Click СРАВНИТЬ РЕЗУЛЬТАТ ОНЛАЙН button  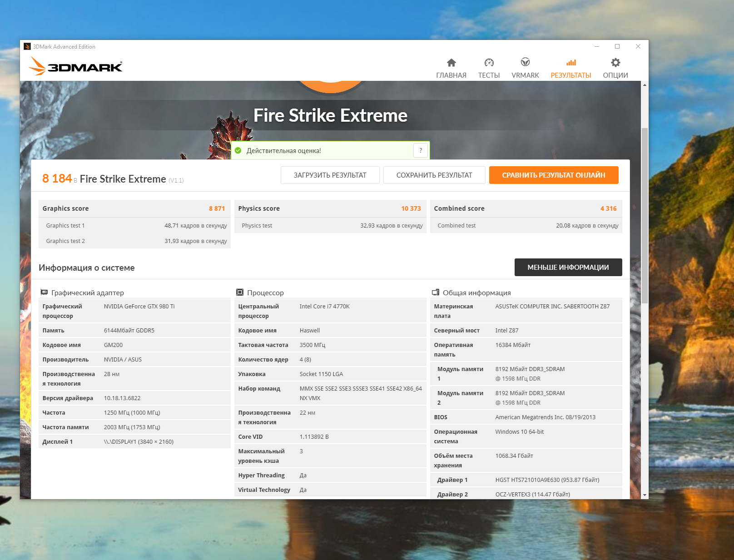554,175
